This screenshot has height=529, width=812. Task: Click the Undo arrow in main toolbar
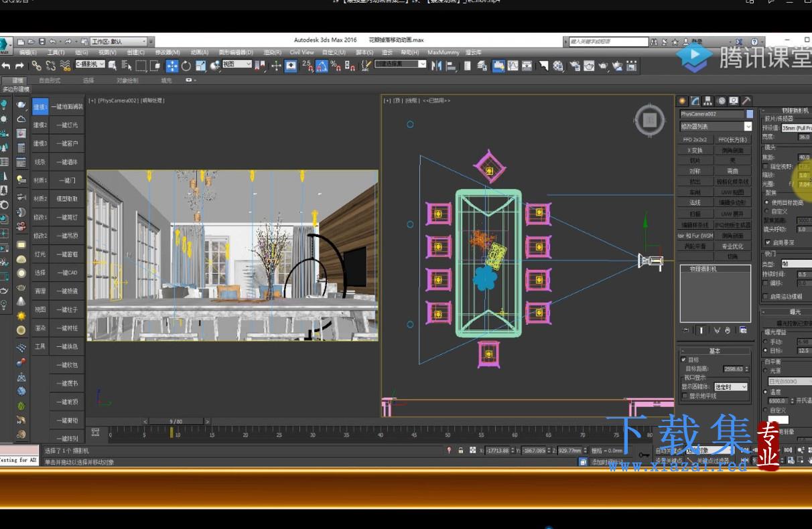[x=6, y=66]
